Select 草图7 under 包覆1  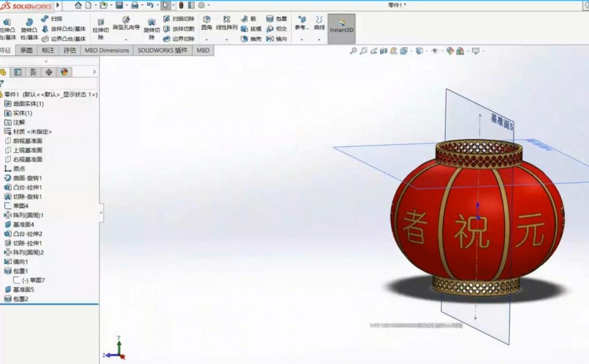click(x=29, y=280)
